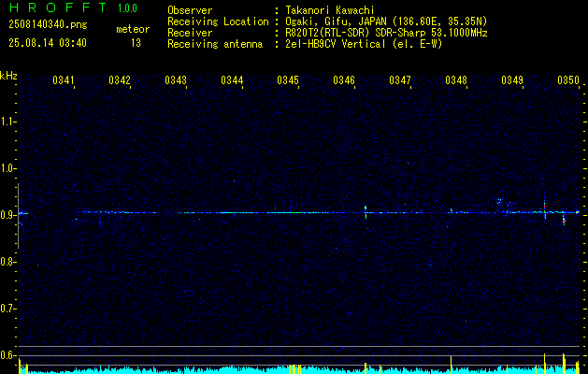Click the meteor count 13

(x=136, y=43)
